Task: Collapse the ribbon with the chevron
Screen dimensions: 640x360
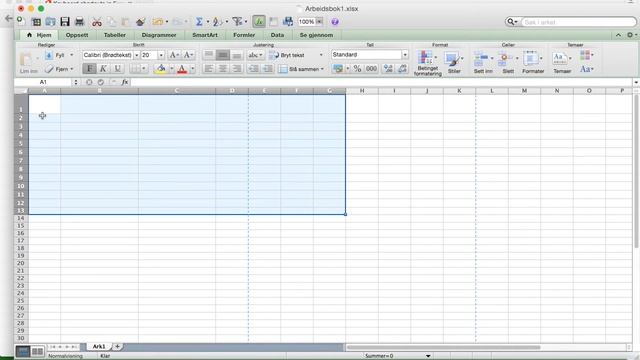Action: click(x=618, y=35)
